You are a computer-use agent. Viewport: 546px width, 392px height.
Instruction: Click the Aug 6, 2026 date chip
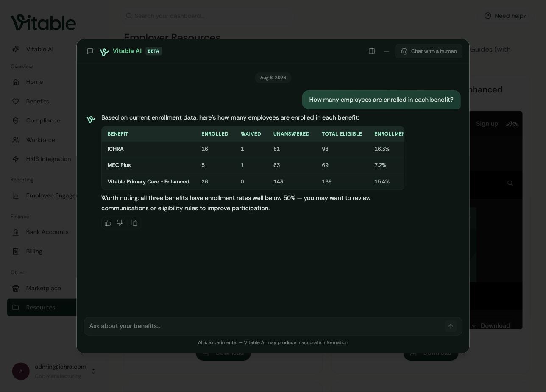point(273,78)
